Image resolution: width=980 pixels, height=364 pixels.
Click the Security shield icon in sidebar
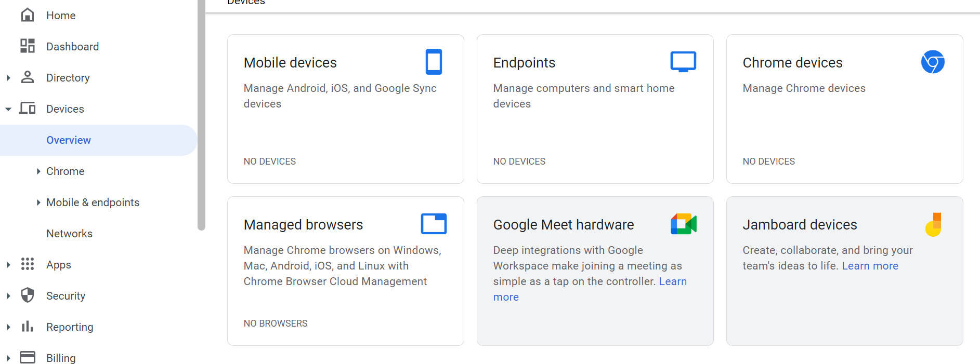(28, 295)
